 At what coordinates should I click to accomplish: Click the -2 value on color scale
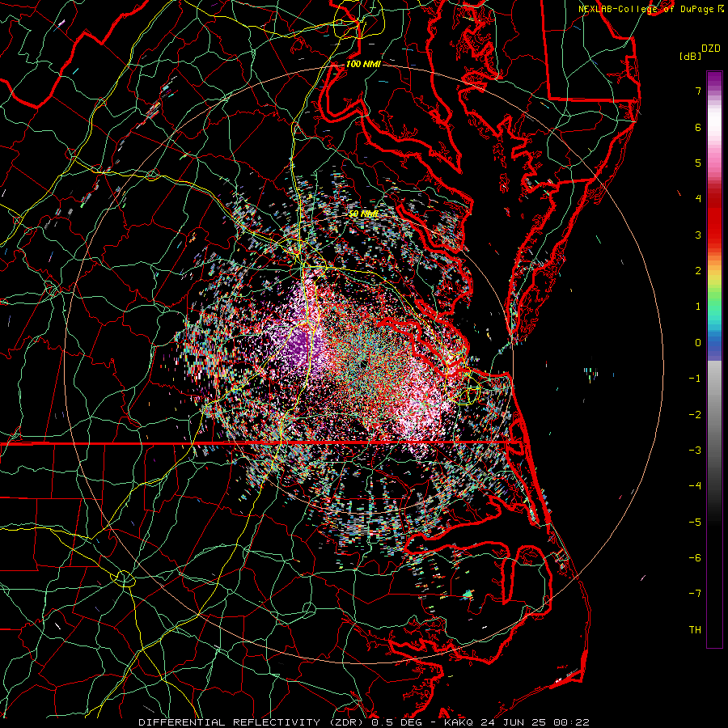click(x=695, y=415)
